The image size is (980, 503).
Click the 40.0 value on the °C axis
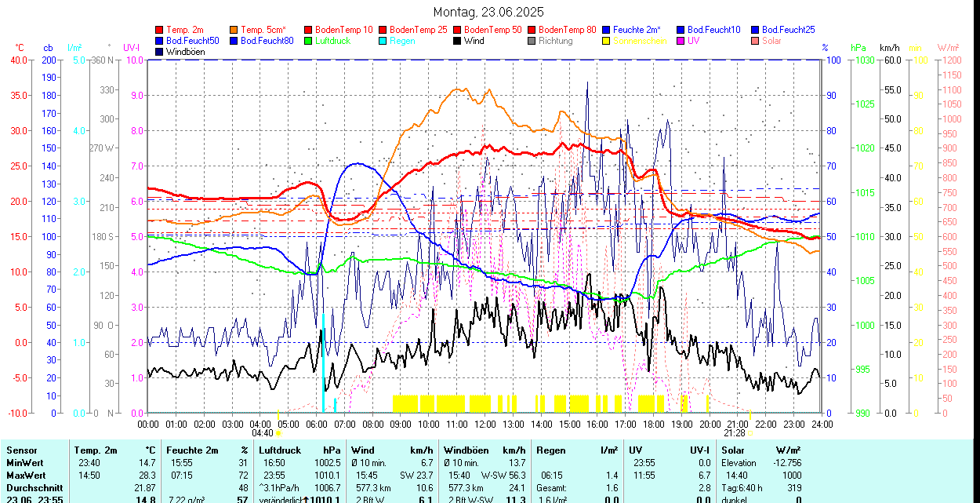[19, 60]
